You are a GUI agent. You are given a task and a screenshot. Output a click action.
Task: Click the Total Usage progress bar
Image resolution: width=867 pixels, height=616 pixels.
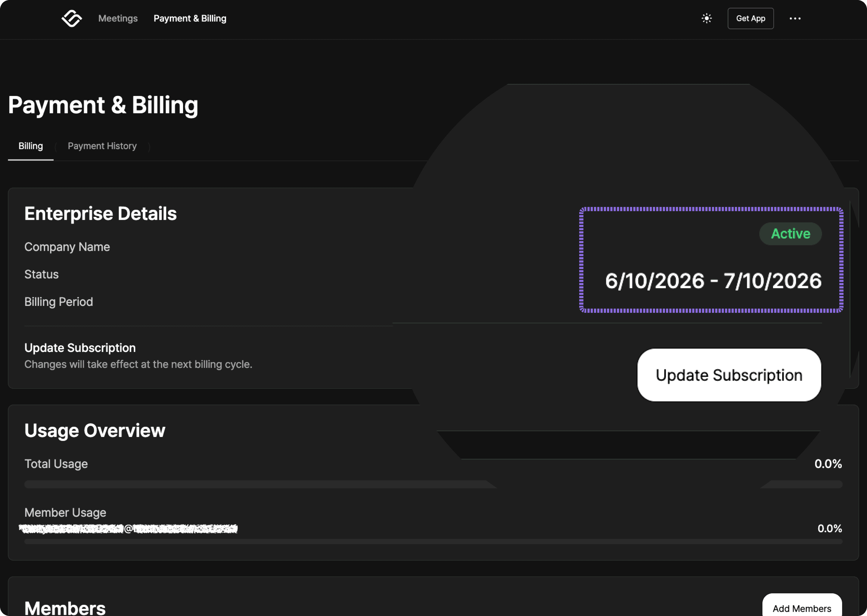pyautogui.click(x=433, y=484)
